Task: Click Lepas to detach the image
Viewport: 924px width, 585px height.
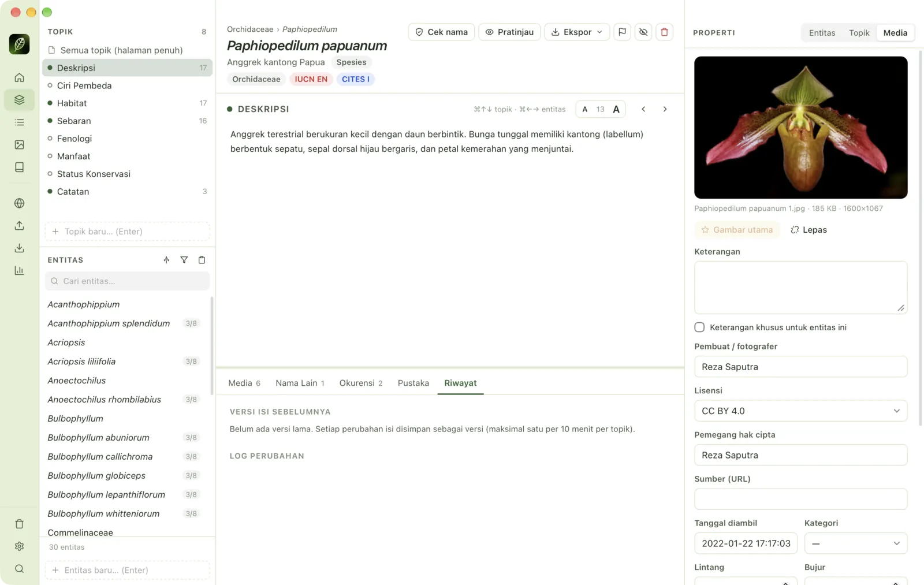Action: (x=808, y=230)
